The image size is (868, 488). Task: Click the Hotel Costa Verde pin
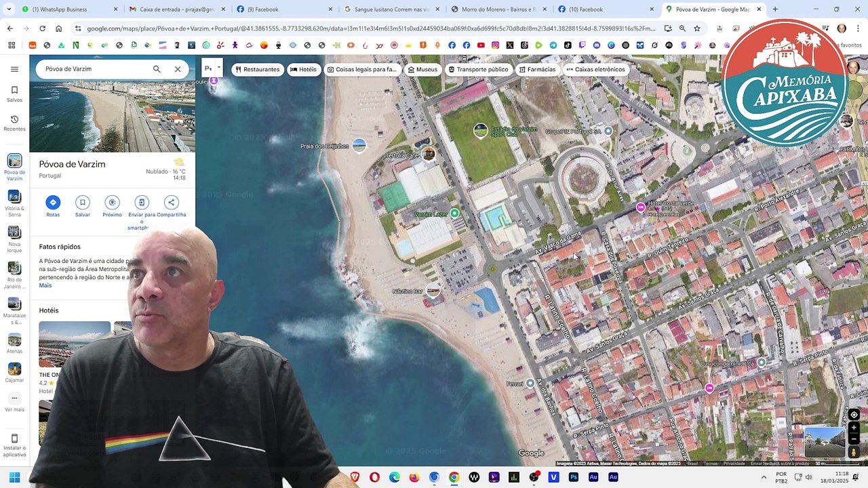click(641, 207)
